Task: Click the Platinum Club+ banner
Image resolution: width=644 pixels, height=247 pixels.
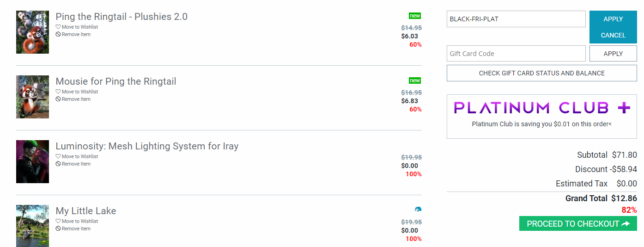Action: tap(541, 108)
